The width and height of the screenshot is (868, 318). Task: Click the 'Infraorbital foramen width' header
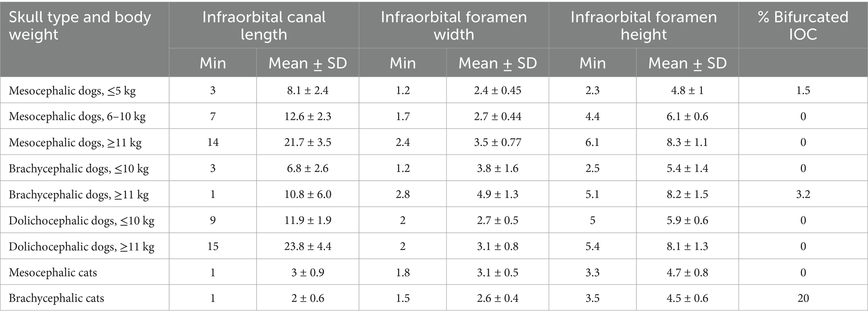[x=454, y=26]
